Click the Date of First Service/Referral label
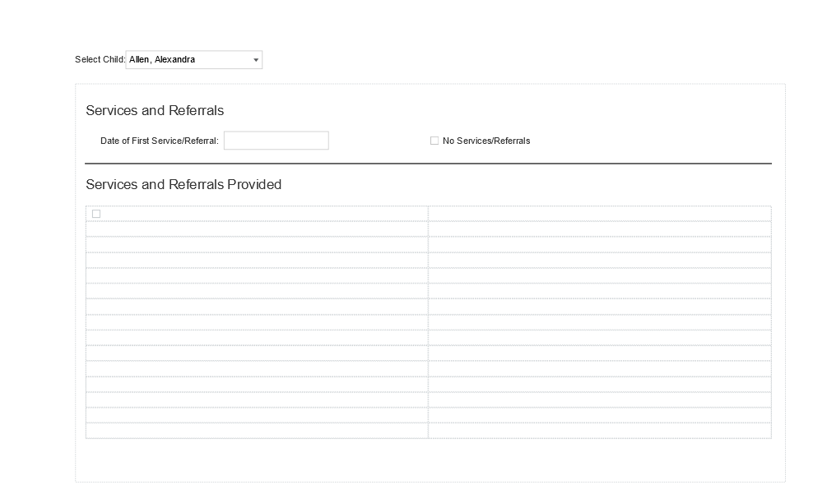Viewport: 813px width, 504px height. [159, 141]
